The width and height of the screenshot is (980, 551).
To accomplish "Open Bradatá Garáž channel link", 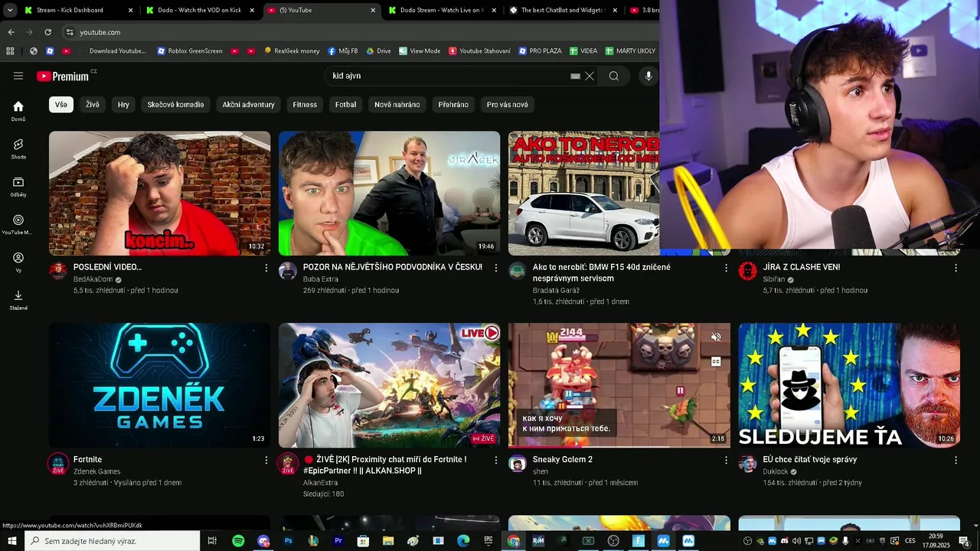I will coord(556,290).
